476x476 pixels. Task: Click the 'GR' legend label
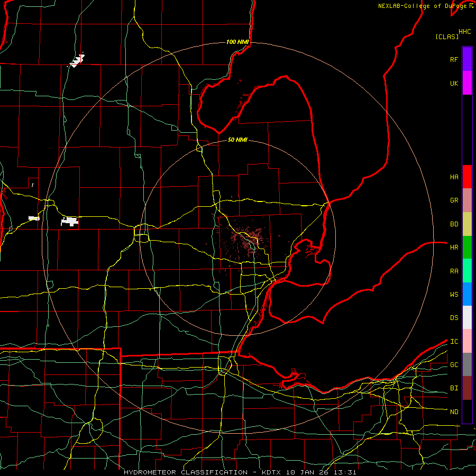(x=454, y=200)
